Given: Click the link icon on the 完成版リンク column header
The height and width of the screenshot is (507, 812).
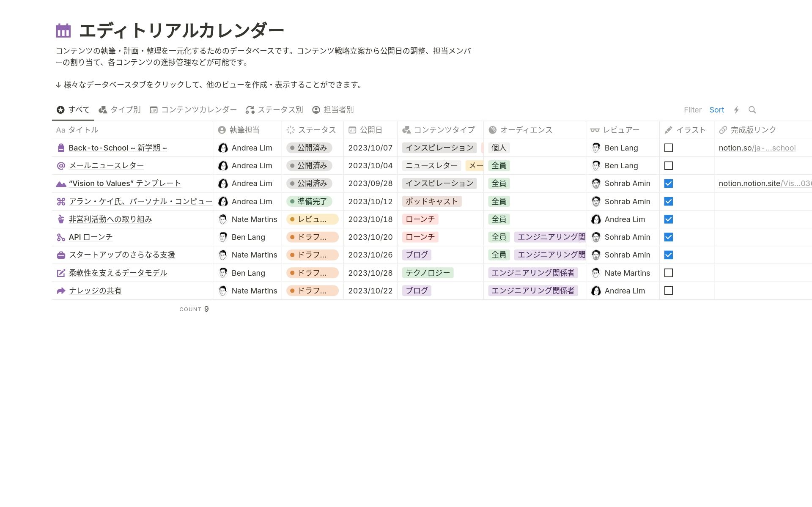Looking at the screenshot, I should 723,130.
